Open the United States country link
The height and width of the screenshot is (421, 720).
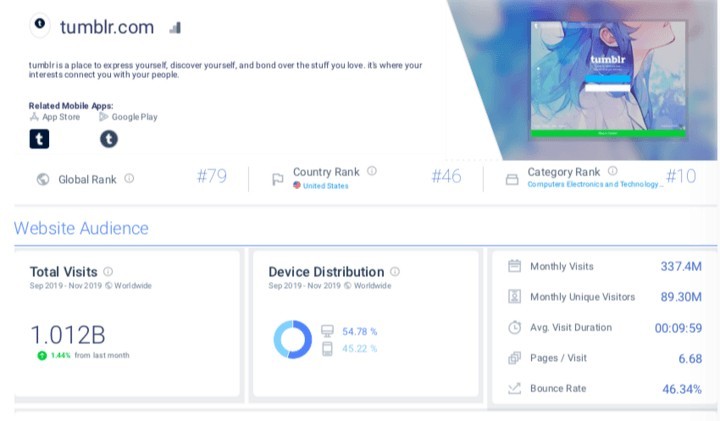(326, 185)
